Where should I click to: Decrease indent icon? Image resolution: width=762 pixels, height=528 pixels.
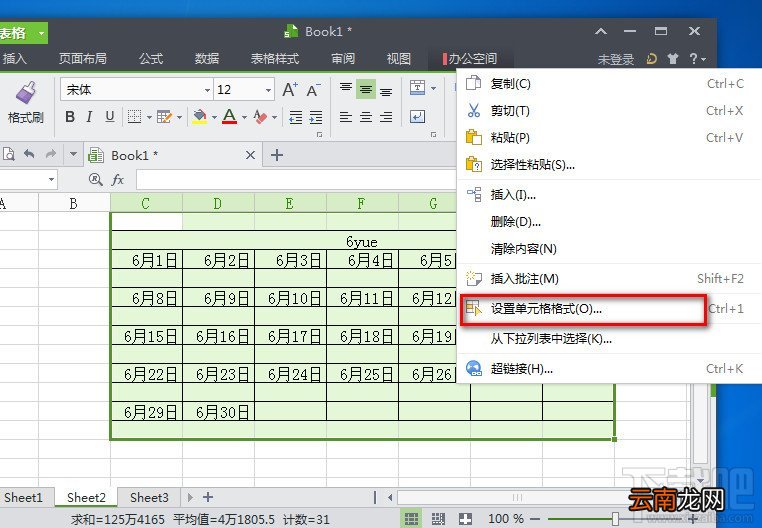click(x=295, y=117)
